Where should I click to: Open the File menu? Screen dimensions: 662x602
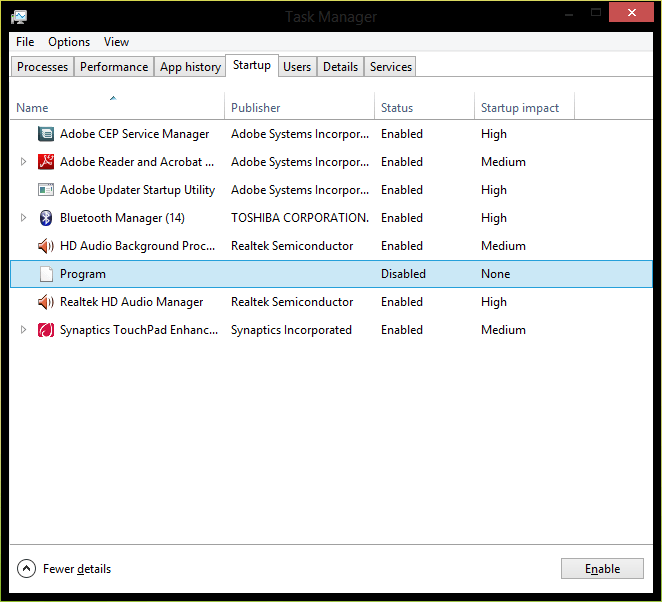(25, 42)
